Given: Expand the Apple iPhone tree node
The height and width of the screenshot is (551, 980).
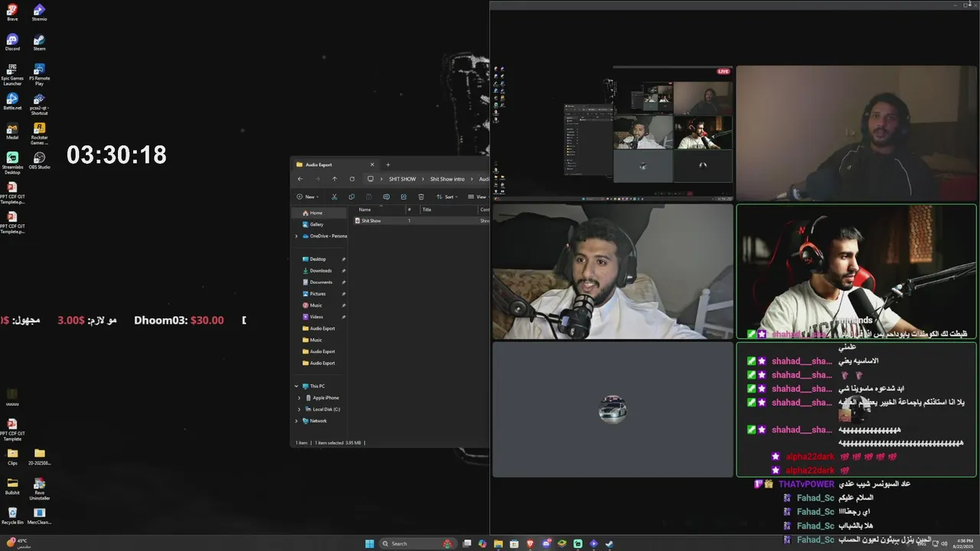Looking at the screenshot, I should coord(299,398).
